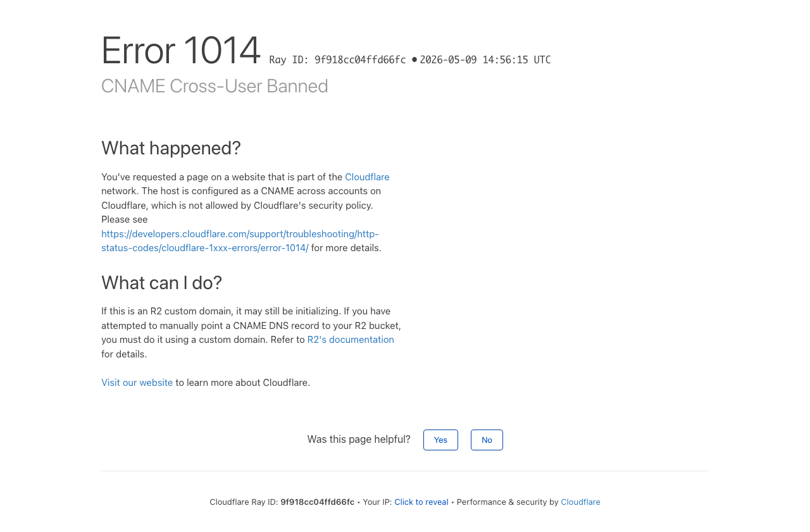Open R2's documentation link

(351, 340)
